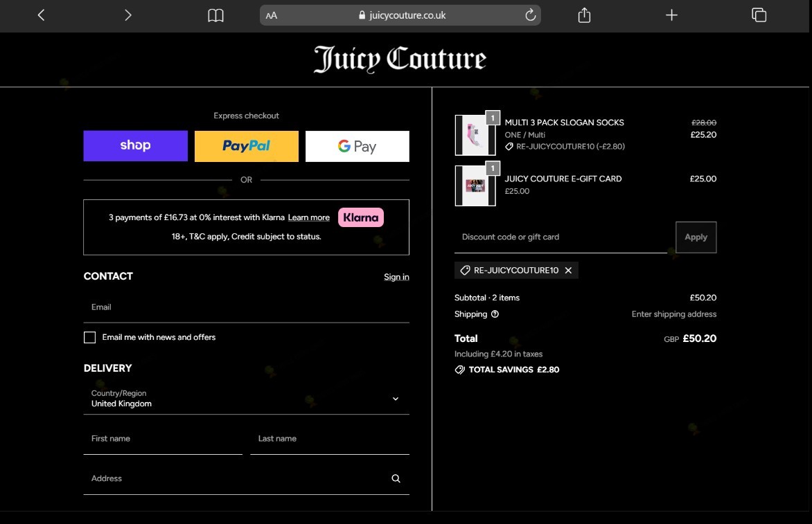812x524 pixels.
Task: Click the pink Klarna badge
Action: click(x=361, y=217)
